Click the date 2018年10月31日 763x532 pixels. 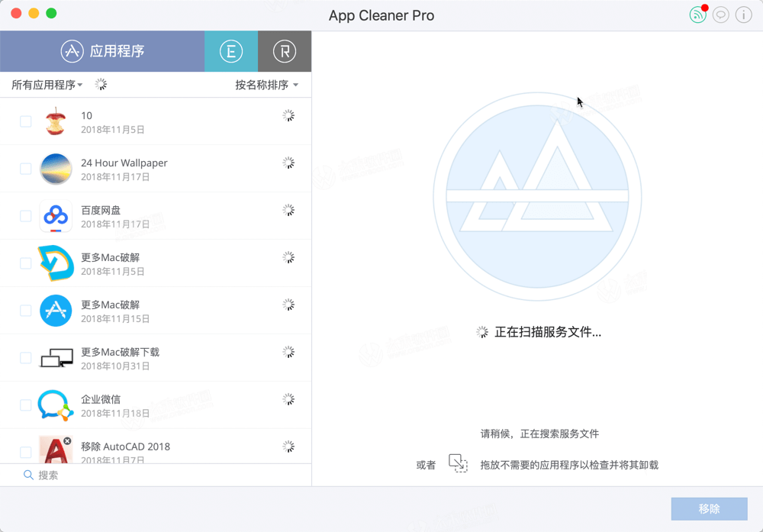[115, 366]
